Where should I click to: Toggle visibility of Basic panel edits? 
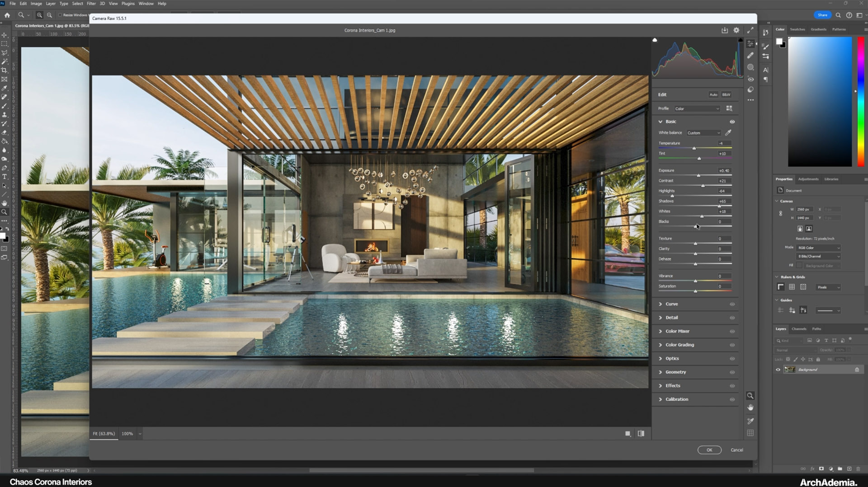(732, 122)
